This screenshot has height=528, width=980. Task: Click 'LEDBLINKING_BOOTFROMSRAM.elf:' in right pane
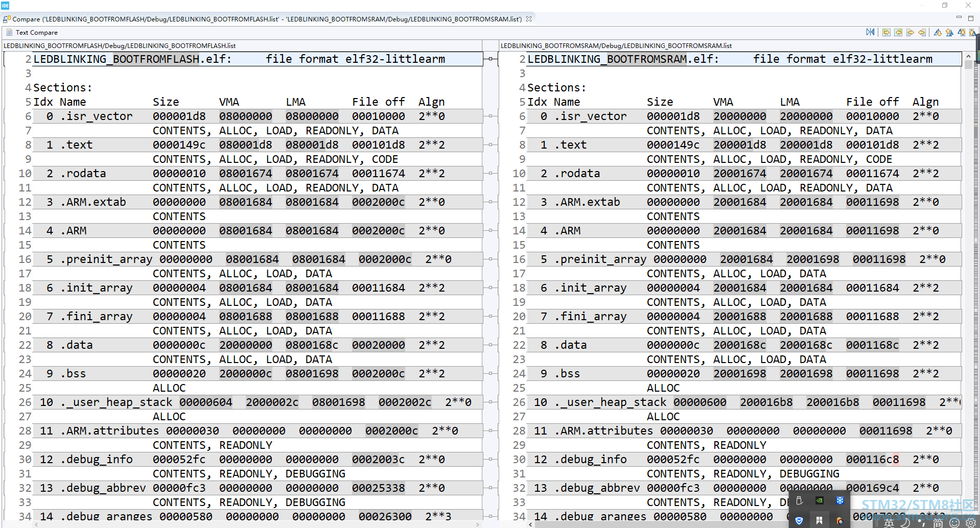(623, 59)
